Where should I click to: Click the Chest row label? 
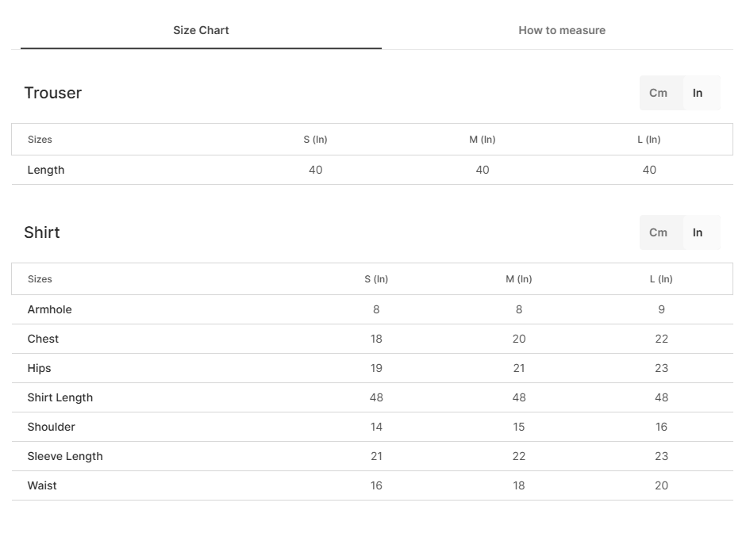click(43, 339)
